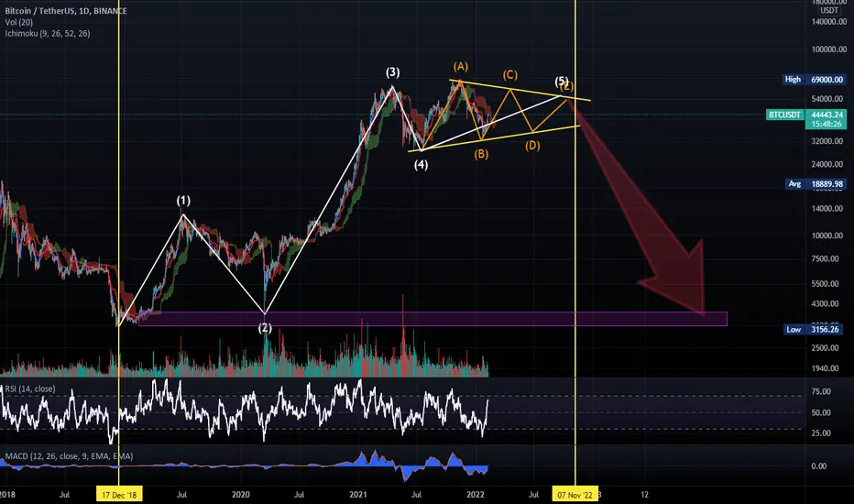The height and width of the screenshot is (504, 854).
Task: Select the Ichimoku (9, 26, 52, 26) legend
Action: (48, 34)
